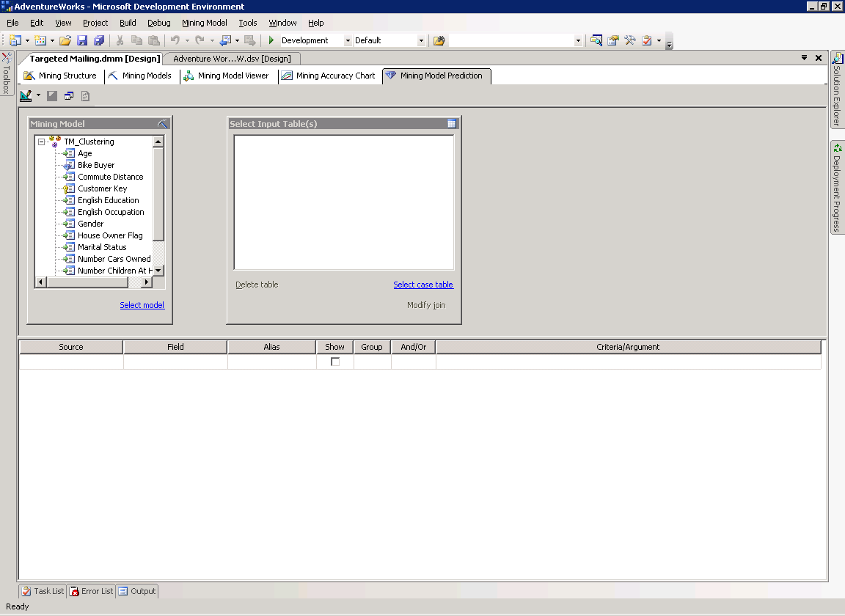Switch to the Mining Structure tab

click(60, 76)
